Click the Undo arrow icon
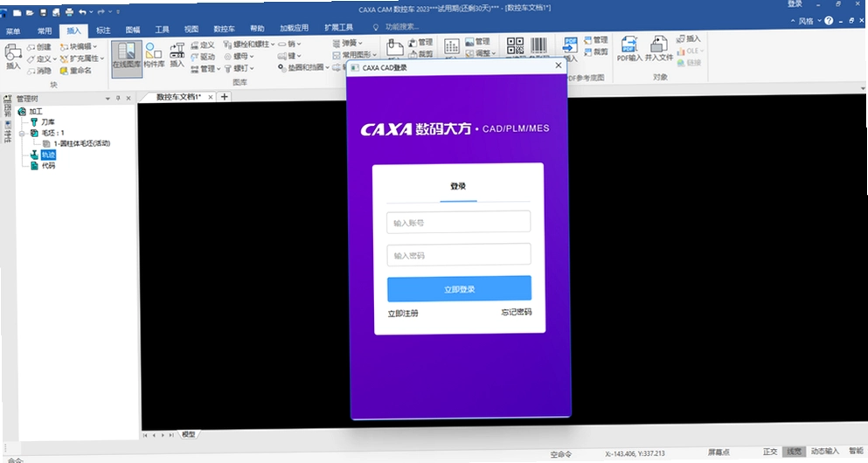The width and height of the screenshot is (868, 463). pos(82,11)
